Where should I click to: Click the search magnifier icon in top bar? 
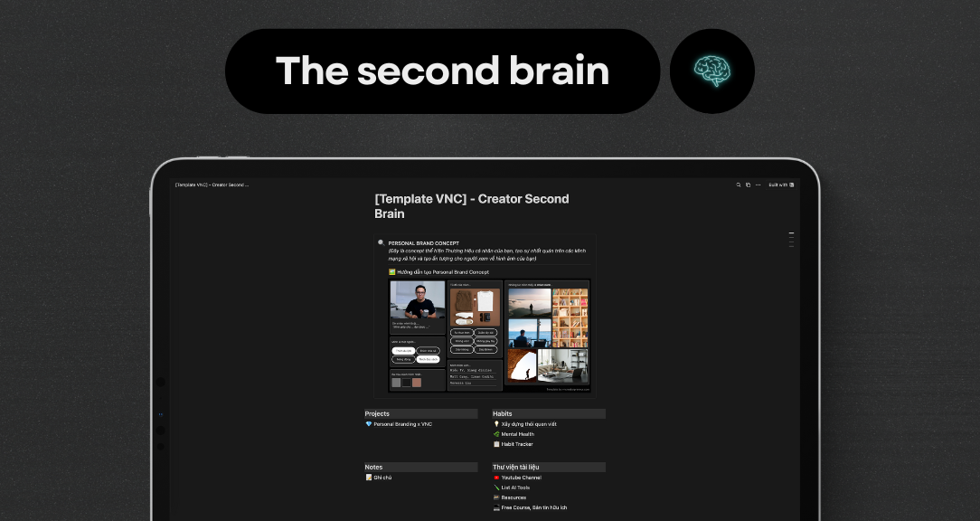pos(739,185)
